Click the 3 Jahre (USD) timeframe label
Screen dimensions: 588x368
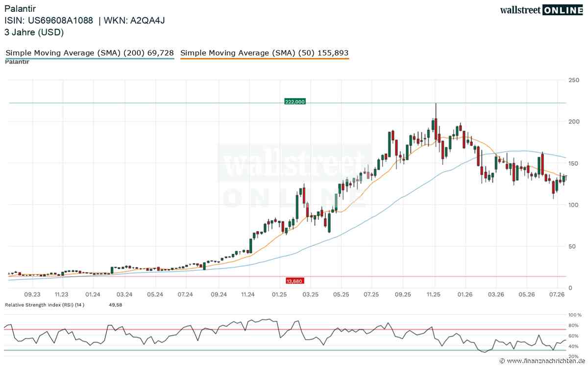point(34,32)
